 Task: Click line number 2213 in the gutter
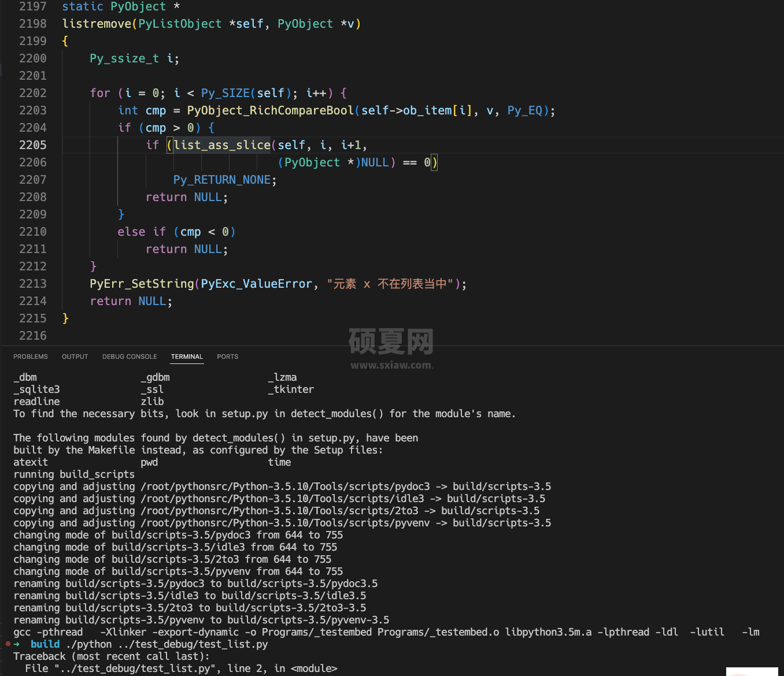[33, 284]
